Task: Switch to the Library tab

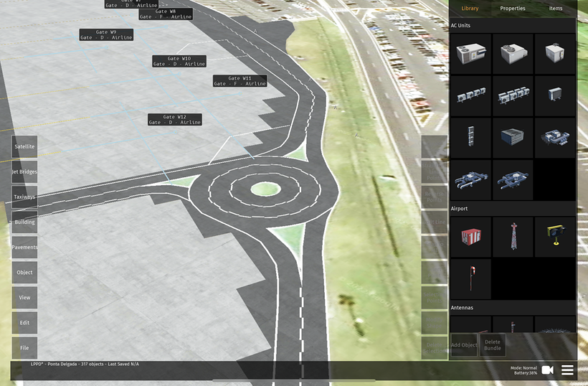Action: point(470,9)
